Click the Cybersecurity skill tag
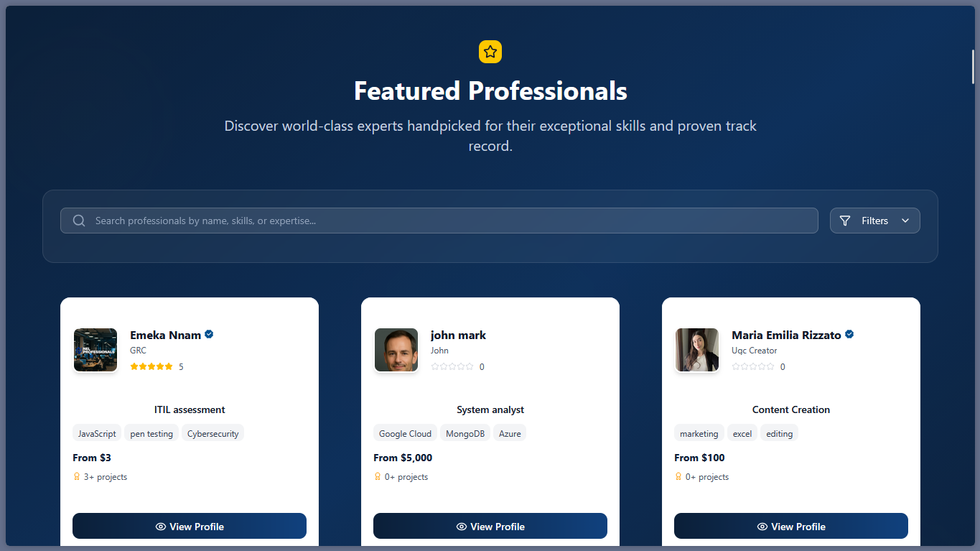 pos(213,433)
